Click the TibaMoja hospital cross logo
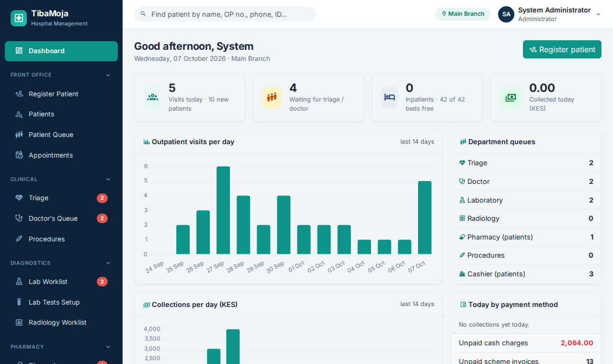Image resolution: width=613 pixels, height=364 pixels. (x=19, y=18)
